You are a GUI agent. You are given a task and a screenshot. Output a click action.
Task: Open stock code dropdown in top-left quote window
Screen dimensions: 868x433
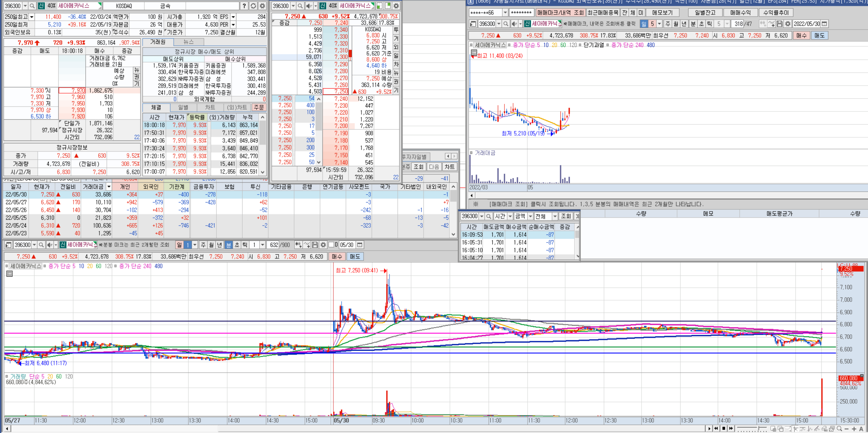pyautogui.click(x=25, y=6)
